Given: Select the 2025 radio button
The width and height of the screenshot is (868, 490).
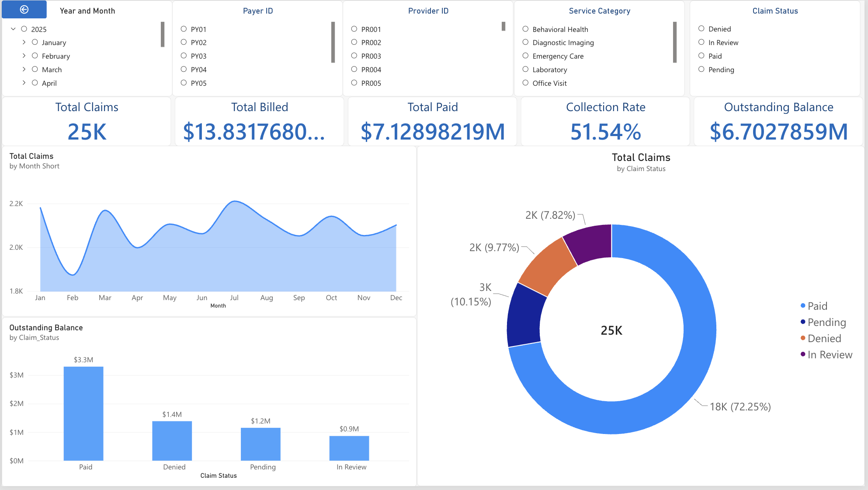Looking at the screenshot, I should point(24,29).
